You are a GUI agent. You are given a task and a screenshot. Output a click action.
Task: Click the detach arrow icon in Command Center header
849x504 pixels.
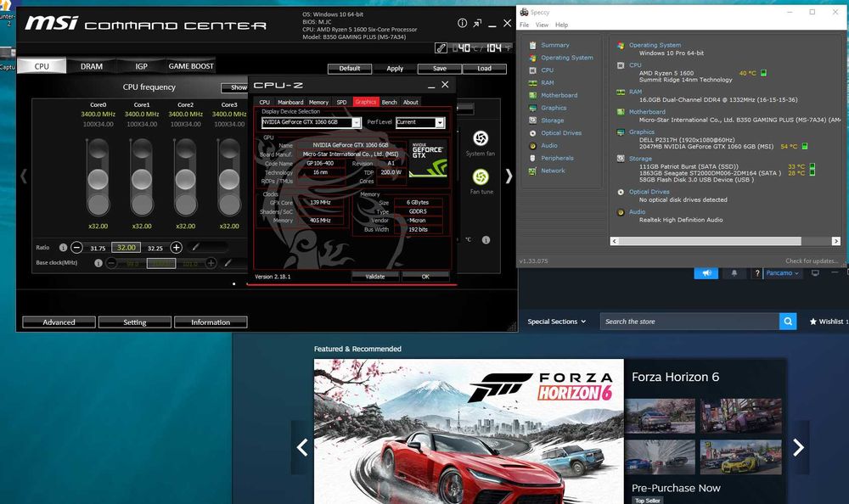pyautogui.click(x=477, y=23)
